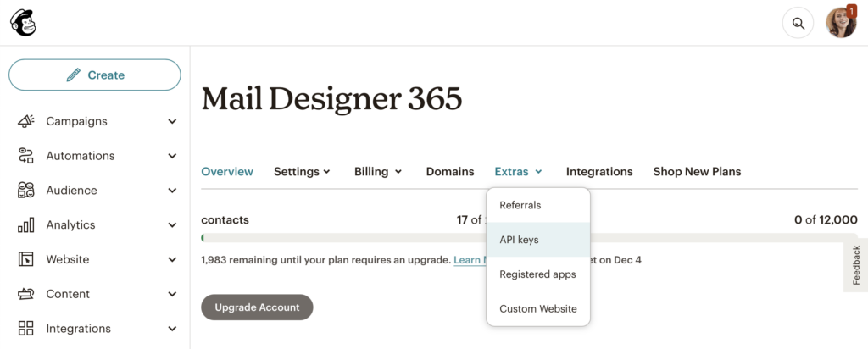Open the Integrations tab in account nav

(x=599, y=171)
